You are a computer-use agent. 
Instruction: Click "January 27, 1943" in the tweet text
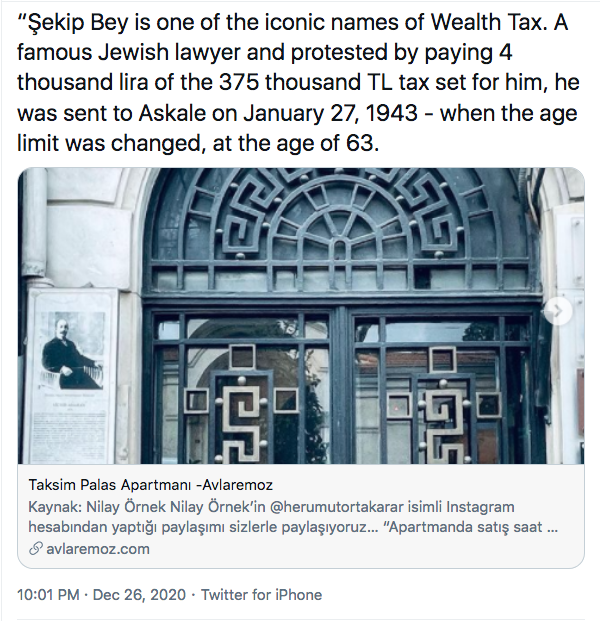[x=320, y=114]
